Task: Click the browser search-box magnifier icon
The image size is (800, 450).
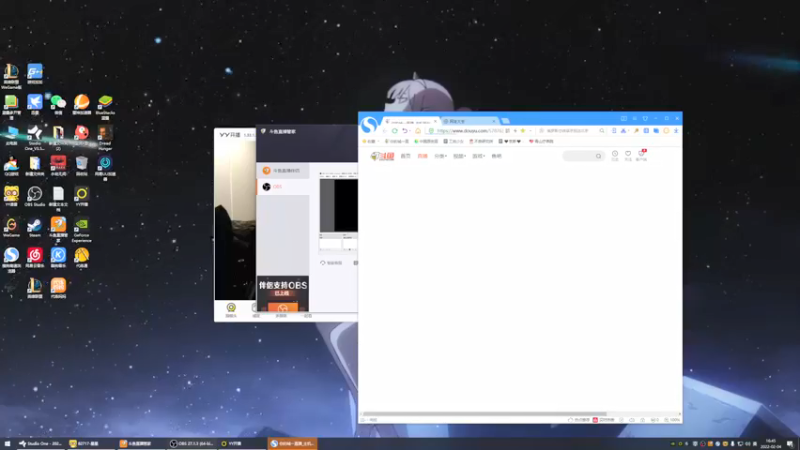Action: 602,131
